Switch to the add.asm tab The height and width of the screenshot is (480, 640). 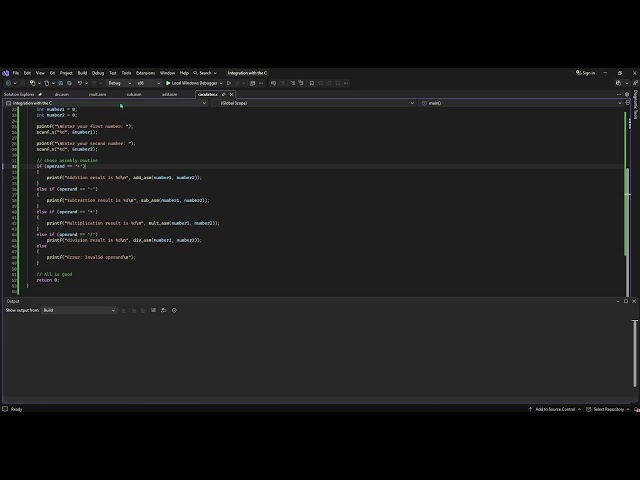pos(169,94)
